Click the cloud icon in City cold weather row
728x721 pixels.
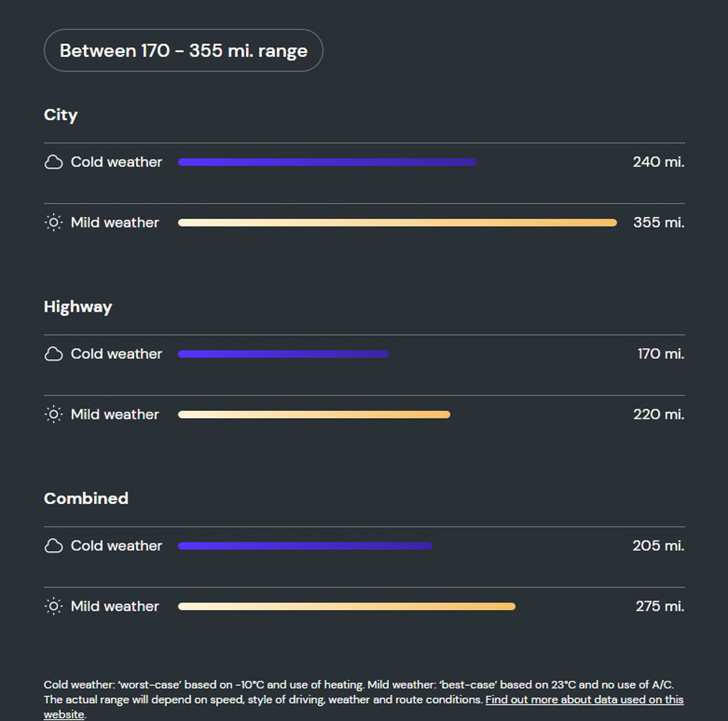(x=53, y=162)
